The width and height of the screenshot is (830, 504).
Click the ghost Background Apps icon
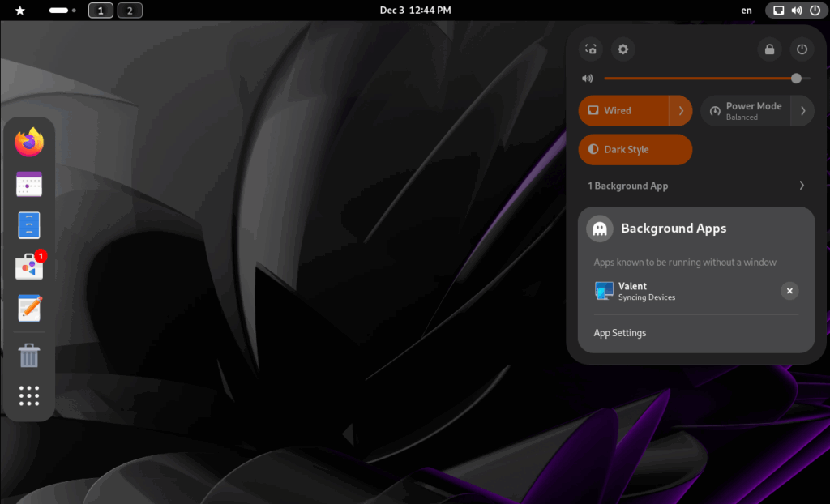600,229
